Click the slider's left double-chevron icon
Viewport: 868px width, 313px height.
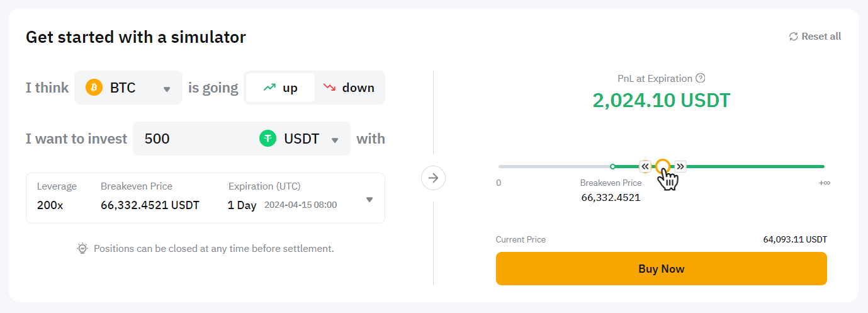(x=645, y=166)
